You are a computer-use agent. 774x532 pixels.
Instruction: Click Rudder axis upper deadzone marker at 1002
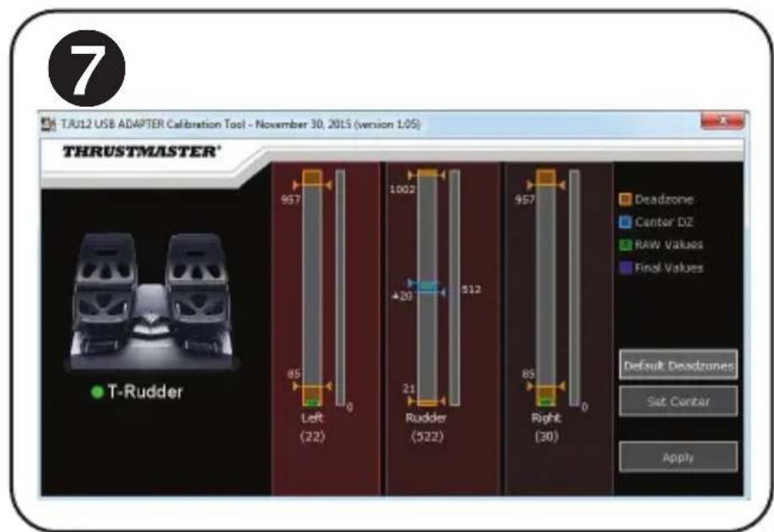[x=427, y=175]
